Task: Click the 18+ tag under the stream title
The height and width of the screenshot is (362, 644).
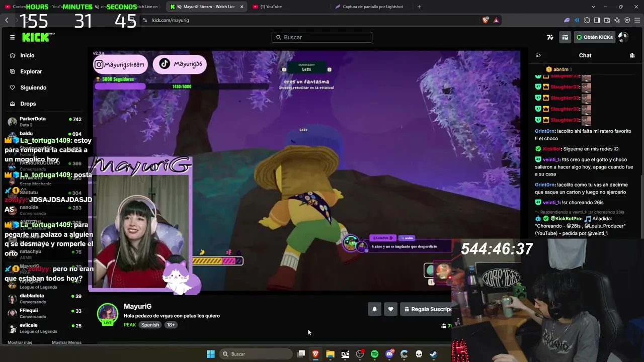Action: pos(171,325)
